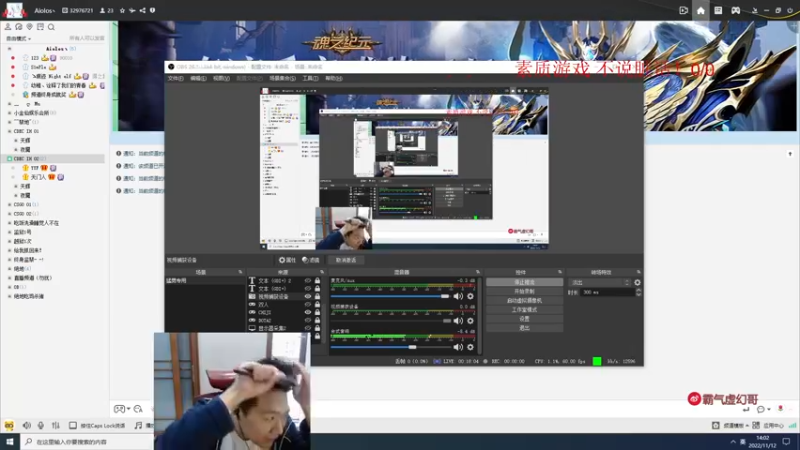Toggle visibility of 双人 source
The width and height of the screenshot is (800, 450).
307,305
